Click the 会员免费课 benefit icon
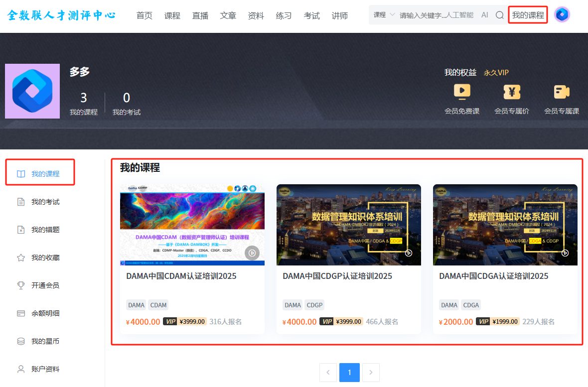 (x=462, y=92)
